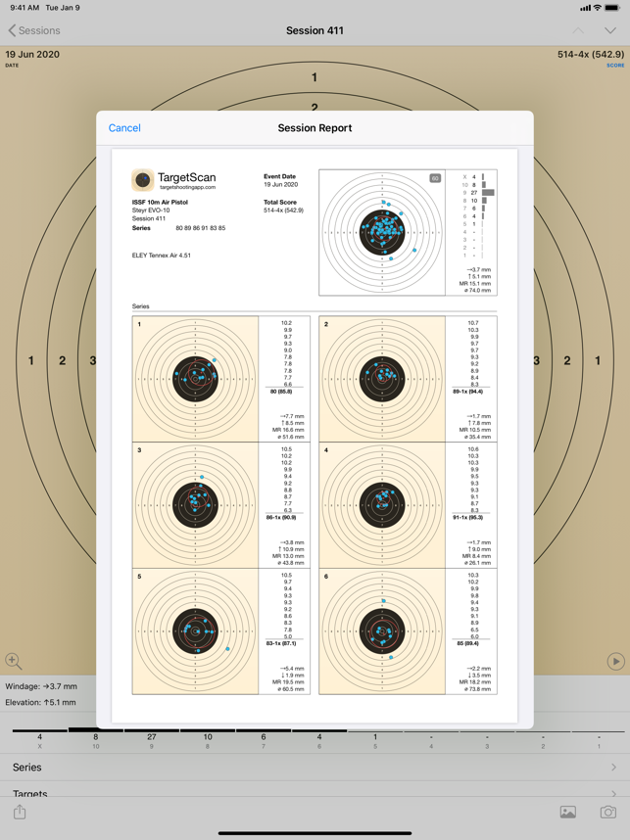
Task: Tap the next session down chevron
Action: 610,30
